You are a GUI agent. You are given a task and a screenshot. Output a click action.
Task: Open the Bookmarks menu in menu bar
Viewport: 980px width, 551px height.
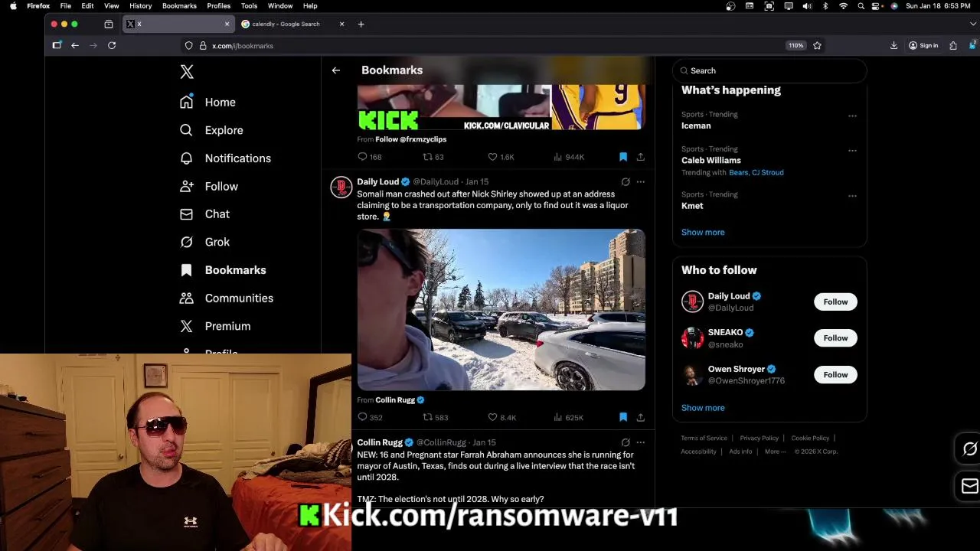pyautogui.click(x=179, y=5)
